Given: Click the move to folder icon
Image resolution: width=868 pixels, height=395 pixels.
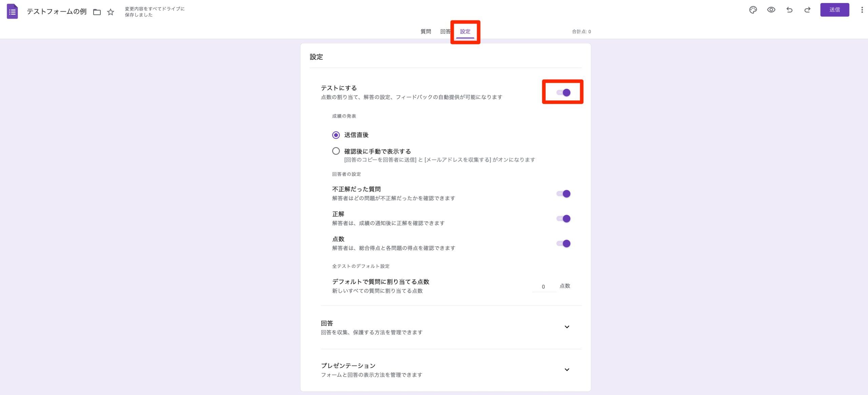Looking at the screenshot, I should pos(97,12).
